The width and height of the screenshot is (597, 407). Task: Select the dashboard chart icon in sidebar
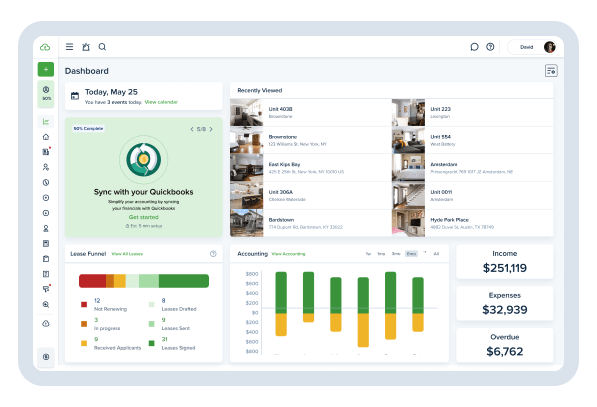point(46,122)
